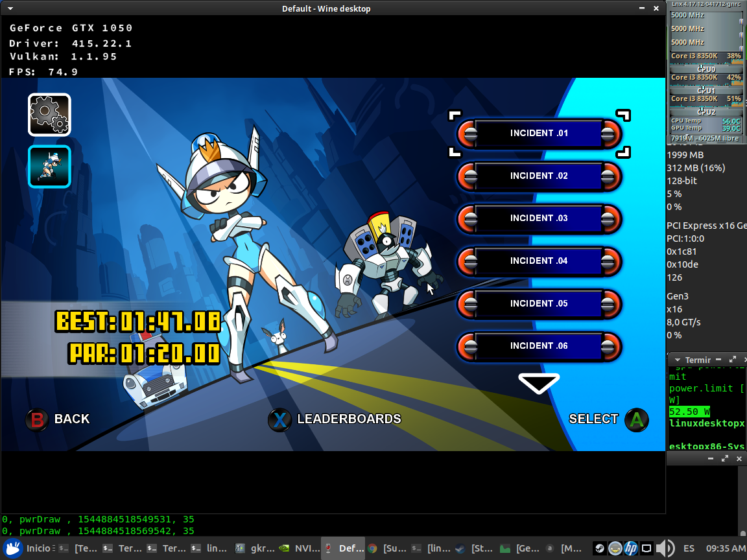This screenshot has width=747, height=560.
Task: Click GeForce GTX 1050 overlay text
Action: coord(71,28)
